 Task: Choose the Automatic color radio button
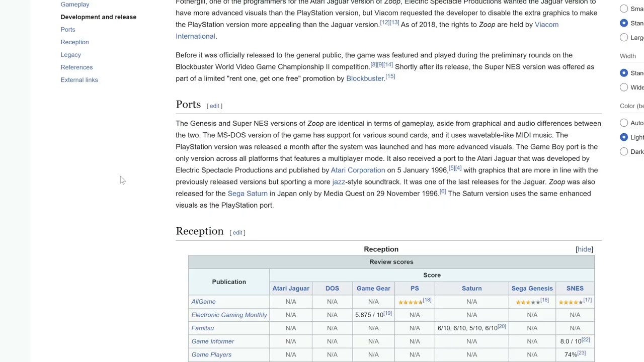(x=624, y=123)
